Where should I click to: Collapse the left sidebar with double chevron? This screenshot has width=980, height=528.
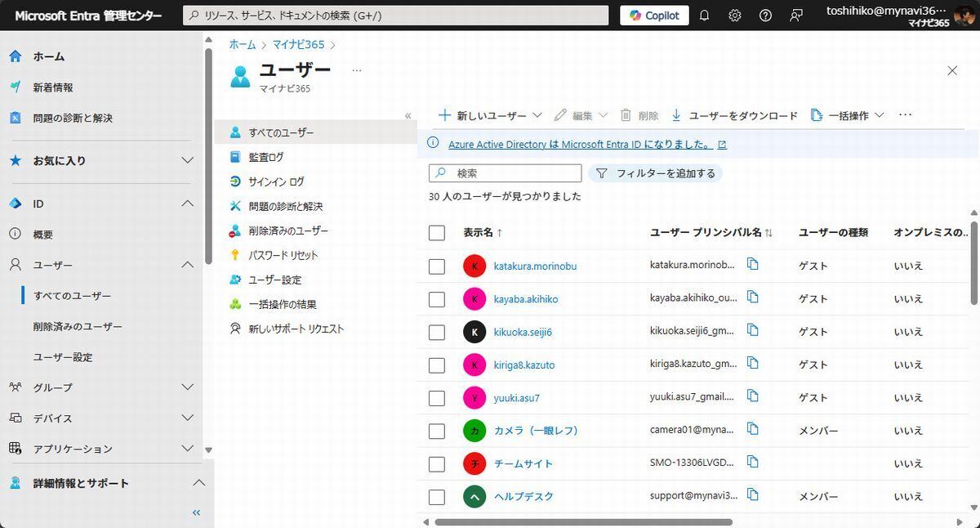[x=196, y=512]
